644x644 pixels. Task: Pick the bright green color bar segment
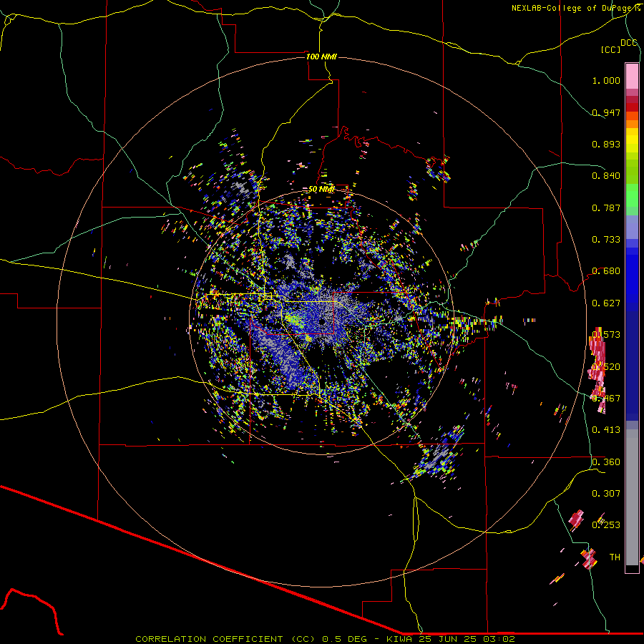point(632,195)
